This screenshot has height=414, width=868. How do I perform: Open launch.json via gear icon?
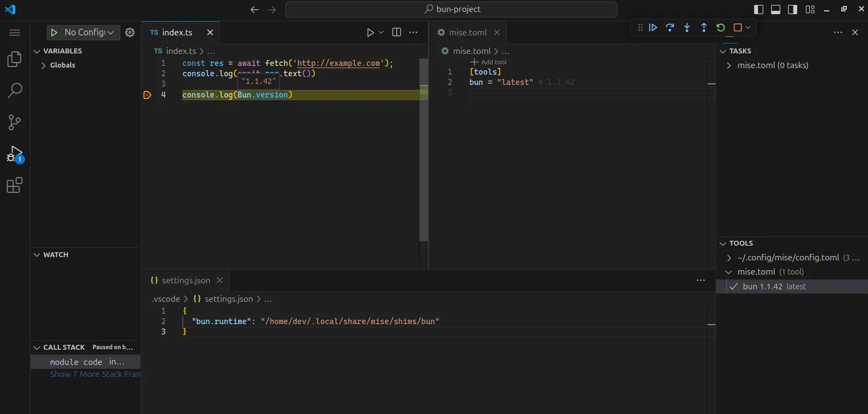click(130, 33)
